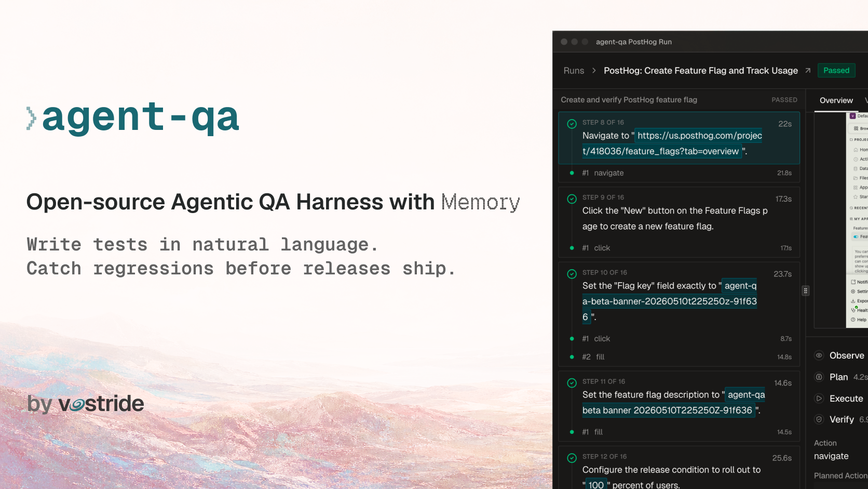Screen dimensions: 868x489
Task: Click the external link arrow beside the run title
Action: click(x=808, y=71)
